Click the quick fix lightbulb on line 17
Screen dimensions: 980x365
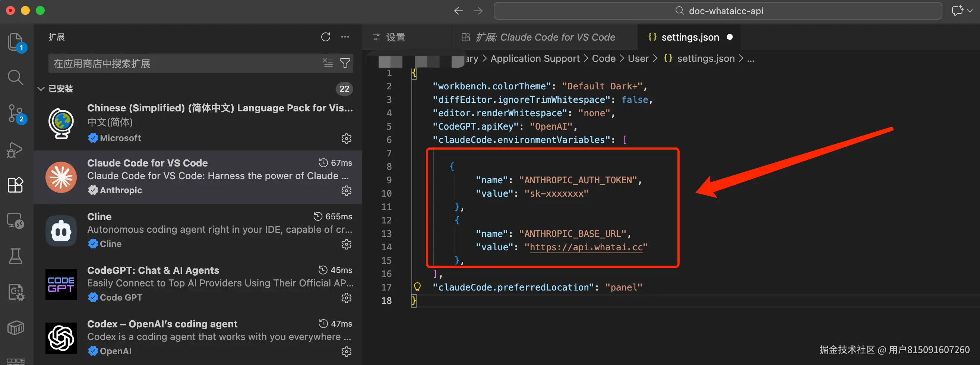[x=417, y=287]
